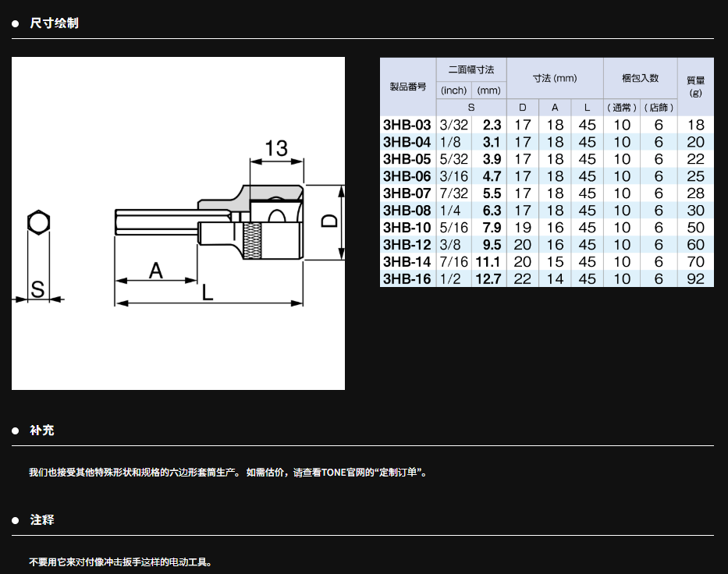The image size is (728, 574).
Task: Click the 12.7 mm value in the table
Action: point(488,279)
